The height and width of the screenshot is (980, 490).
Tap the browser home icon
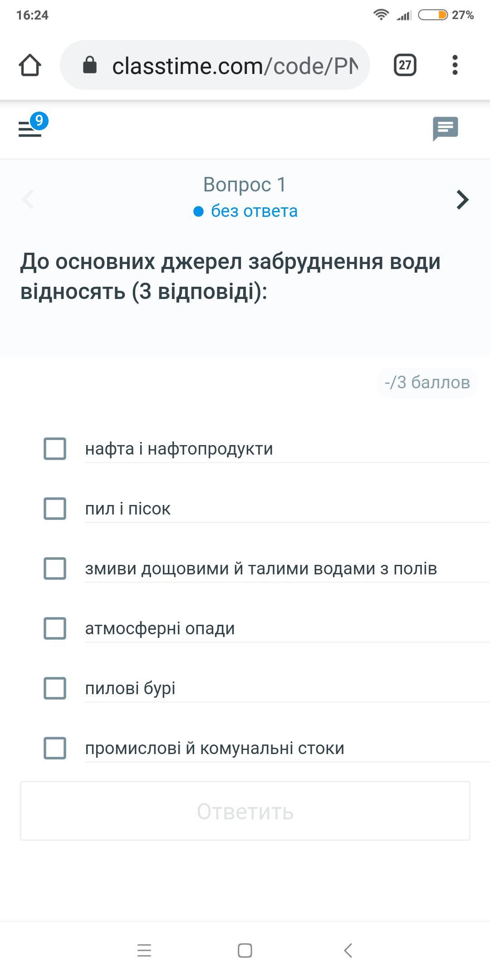pos(30,65)
